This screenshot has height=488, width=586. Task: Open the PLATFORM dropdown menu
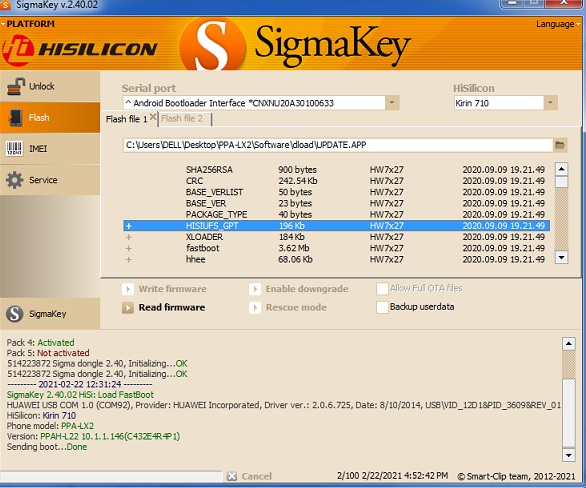point(28,24)
